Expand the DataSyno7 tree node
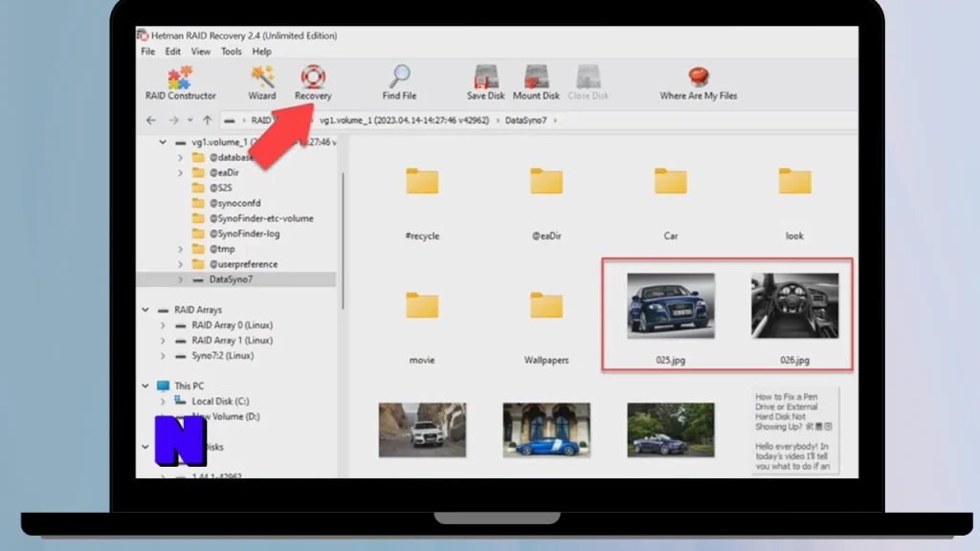The height and width of the screenshot is (551, 980). pyautogui.click(x=180, y=279)
